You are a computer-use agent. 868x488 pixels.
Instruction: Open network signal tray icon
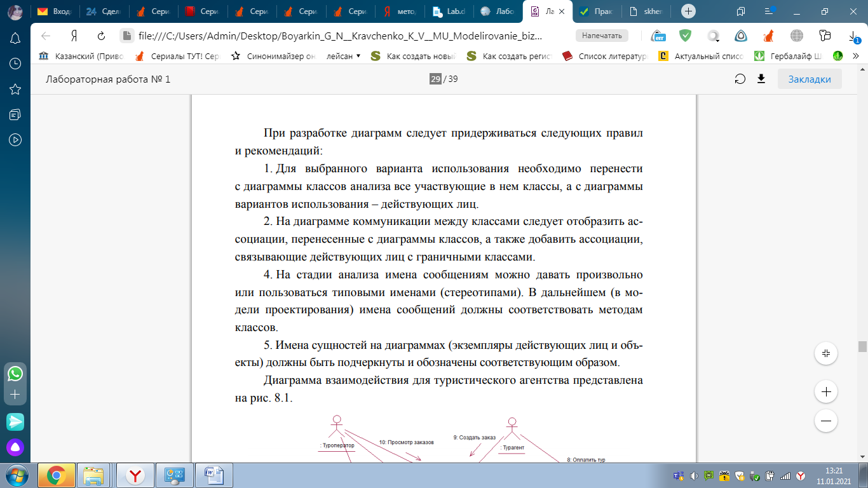click(785, 475)
